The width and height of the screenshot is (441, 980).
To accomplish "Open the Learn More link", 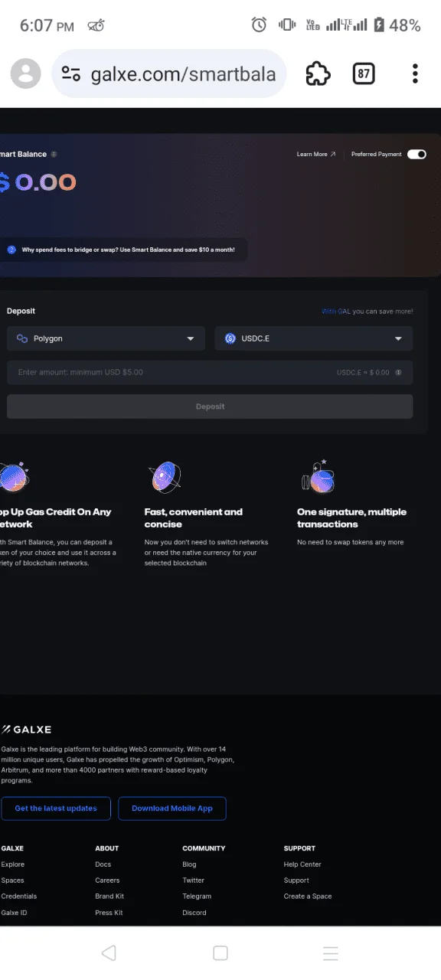I will tap(316, 154).
